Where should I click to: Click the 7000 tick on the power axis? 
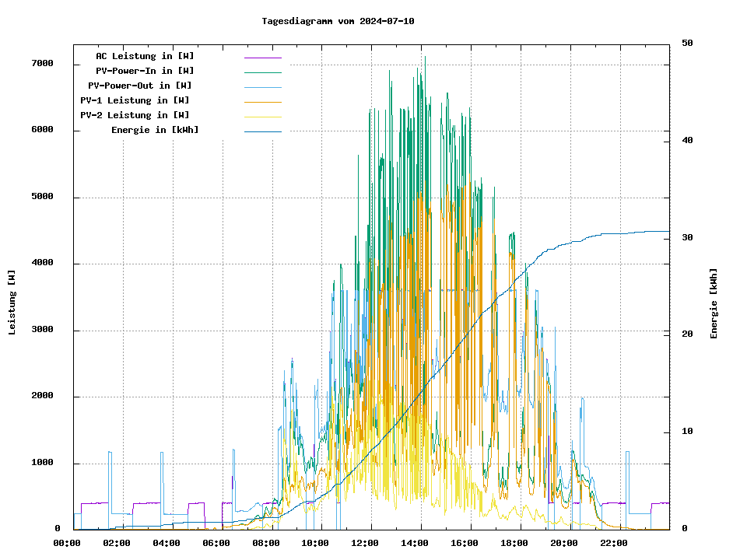pos(42,64)
